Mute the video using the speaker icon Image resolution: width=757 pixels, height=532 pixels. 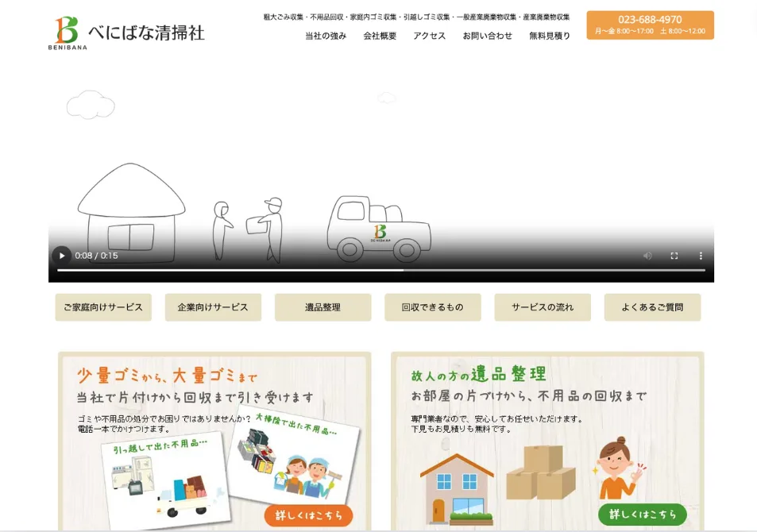tap(647, 256)
